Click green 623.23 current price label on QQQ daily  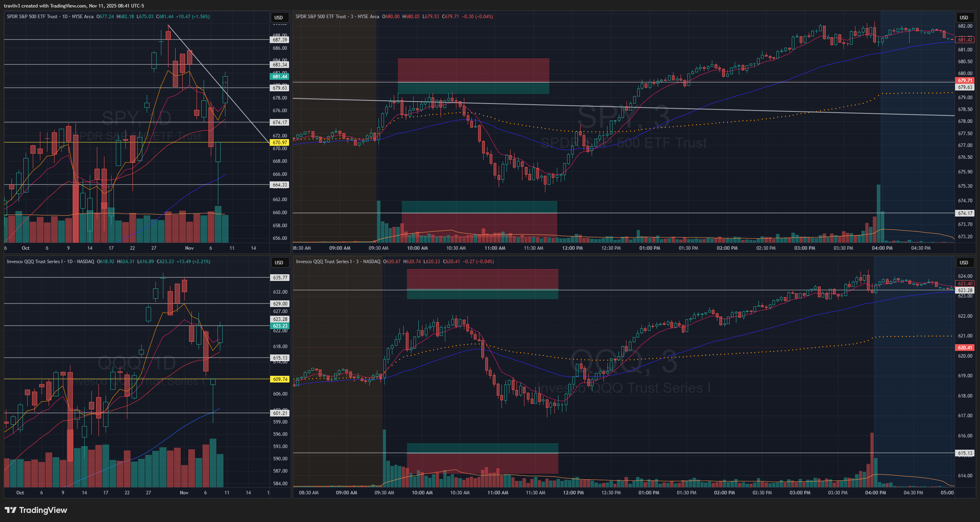[280, 326]
